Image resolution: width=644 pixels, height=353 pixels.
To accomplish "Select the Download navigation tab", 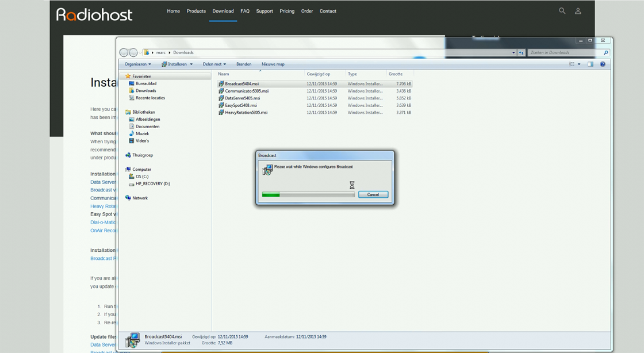I will point(223,11).
